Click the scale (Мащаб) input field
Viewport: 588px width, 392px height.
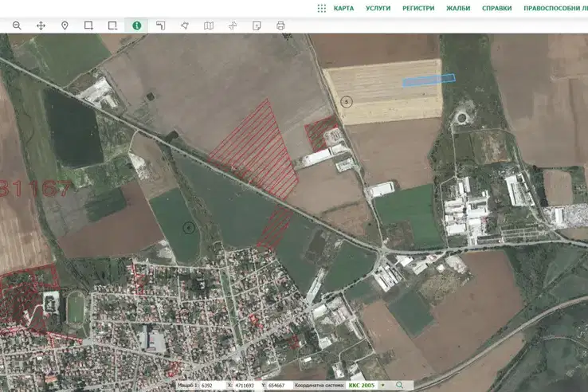point(211,386)
